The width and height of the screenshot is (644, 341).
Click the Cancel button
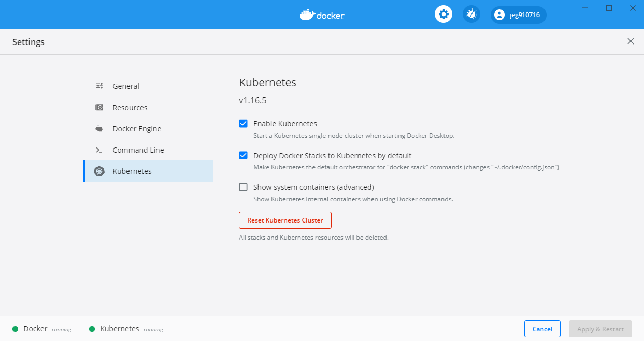pos(542,329)
